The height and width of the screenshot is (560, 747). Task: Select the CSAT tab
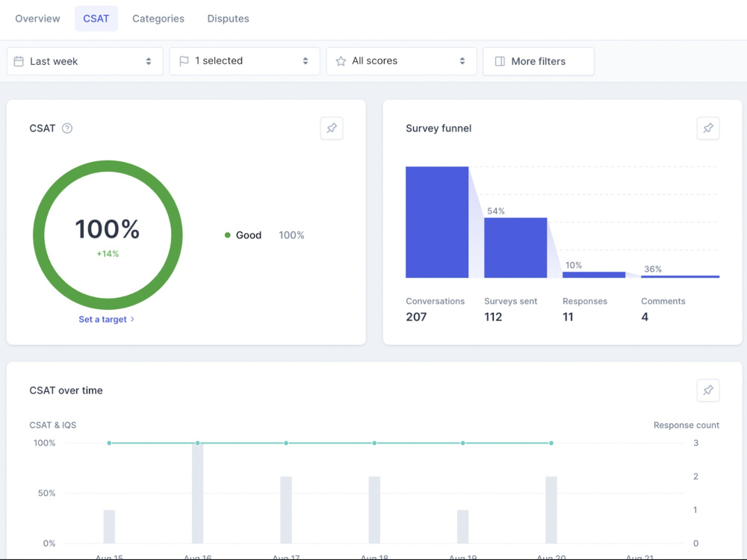point(96,19)
